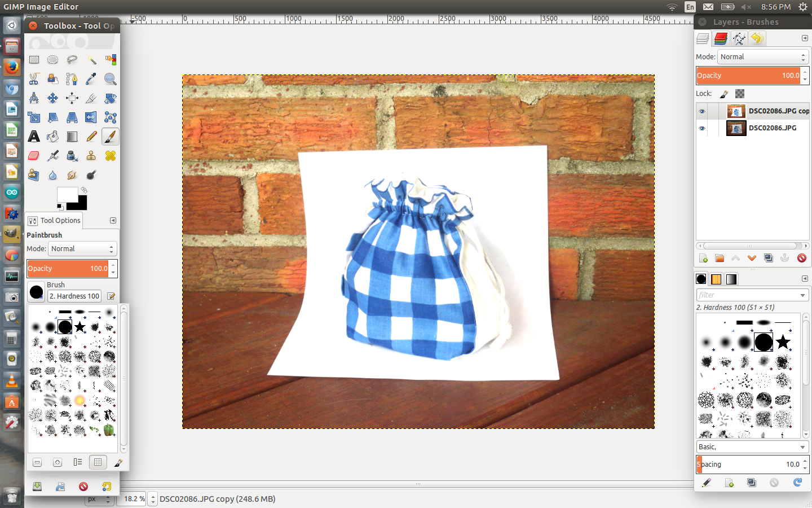Pick the Perspective tool
This screenshot has height=508, width=812.
72,117
